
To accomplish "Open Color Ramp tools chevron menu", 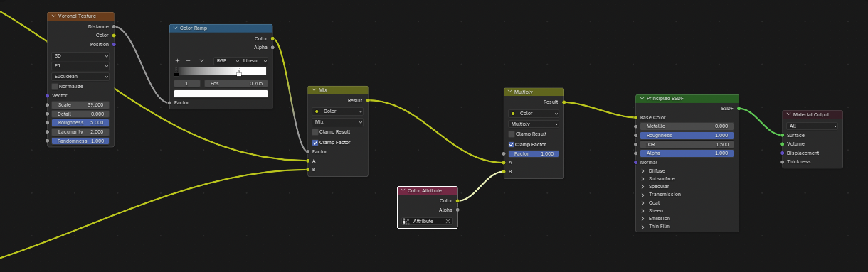I will [x=201, y=61].
